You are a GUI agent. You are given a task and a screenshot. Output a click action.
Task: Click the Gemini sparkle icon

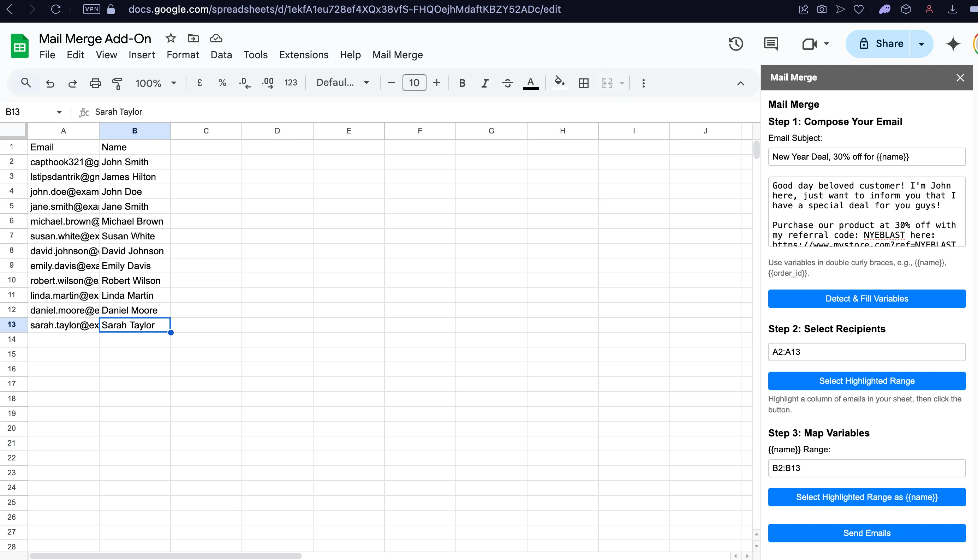pyautogui.click(x=953, y=44)
